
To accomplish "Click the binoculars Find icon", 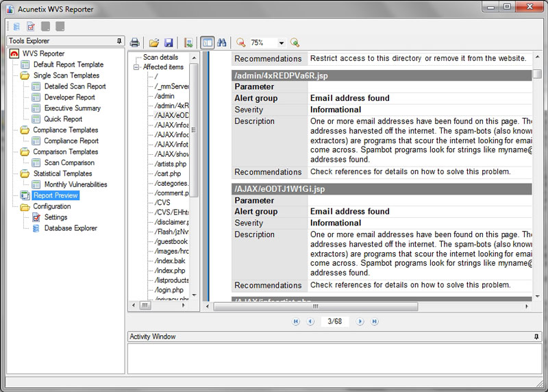I will [x=222, y=42].
